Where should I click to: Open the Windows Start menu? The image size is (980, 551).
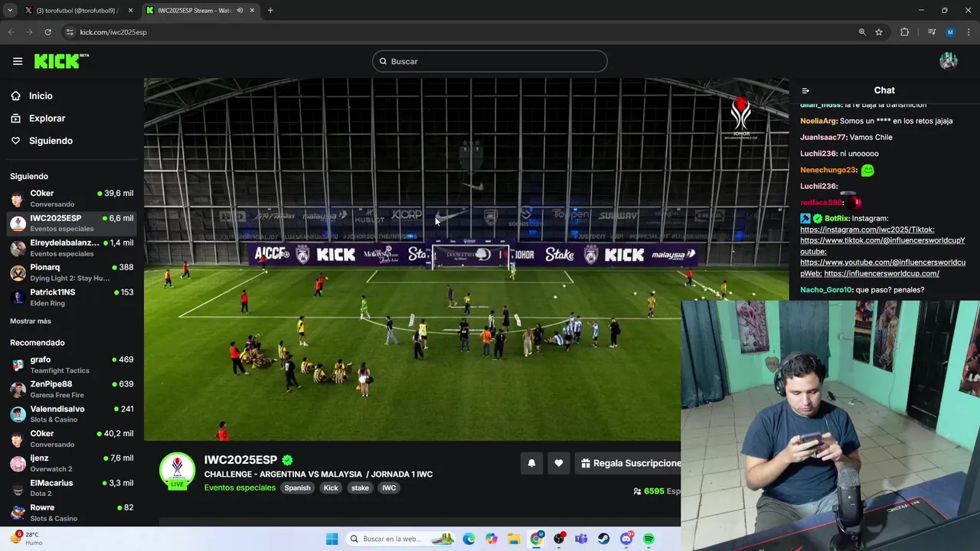(332, 539)
